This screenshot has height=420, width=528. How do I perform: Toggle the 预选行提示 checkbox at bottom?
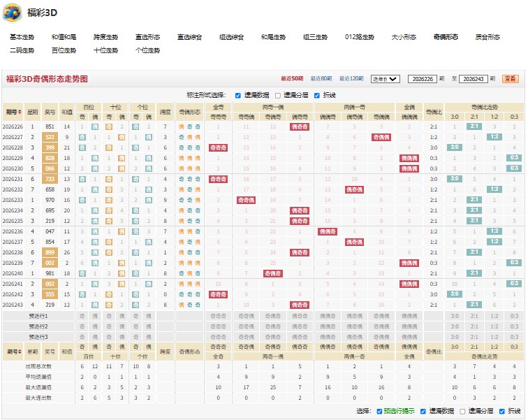click(379, 411)
